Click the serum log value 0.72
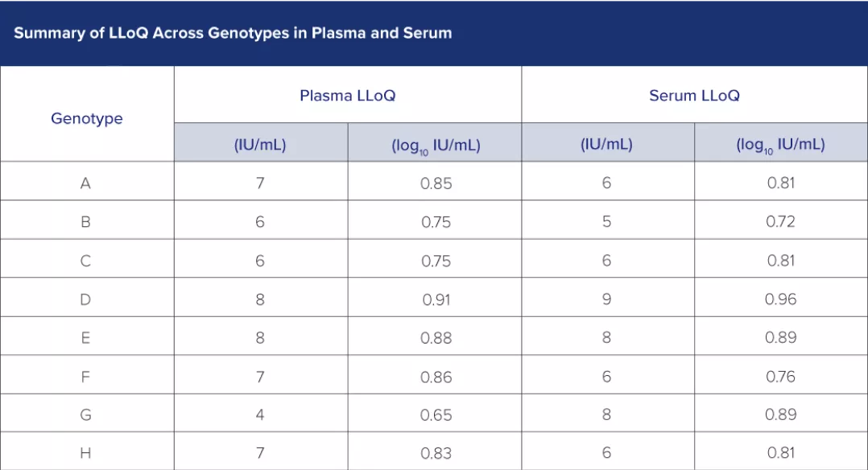Viewport: 868px width, 470px height. coord(781,222)
